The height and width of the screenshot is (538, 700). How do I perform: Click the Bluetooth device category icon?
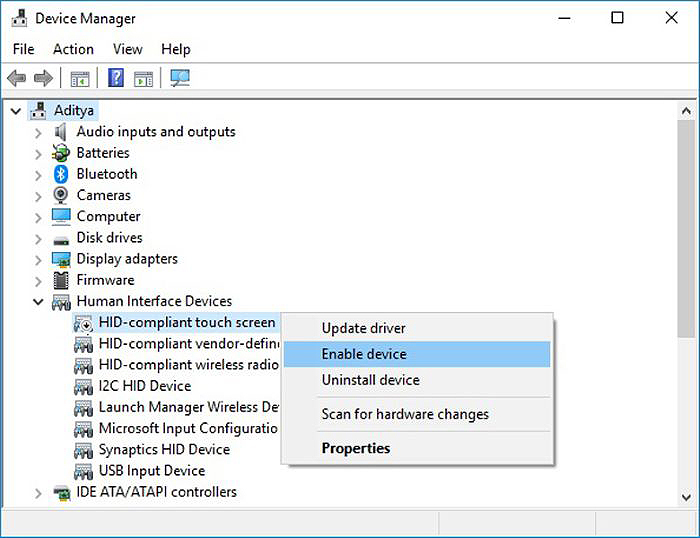pyautogui.click(x=61, y=174)
